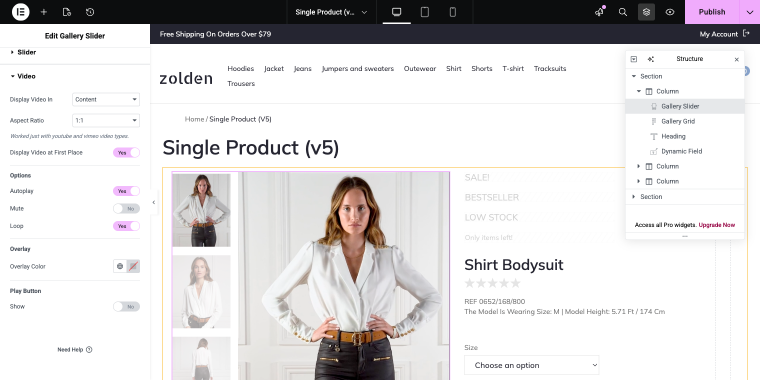
Task: Switch to desktop preview mode
Action: click(x=396, y=12)
